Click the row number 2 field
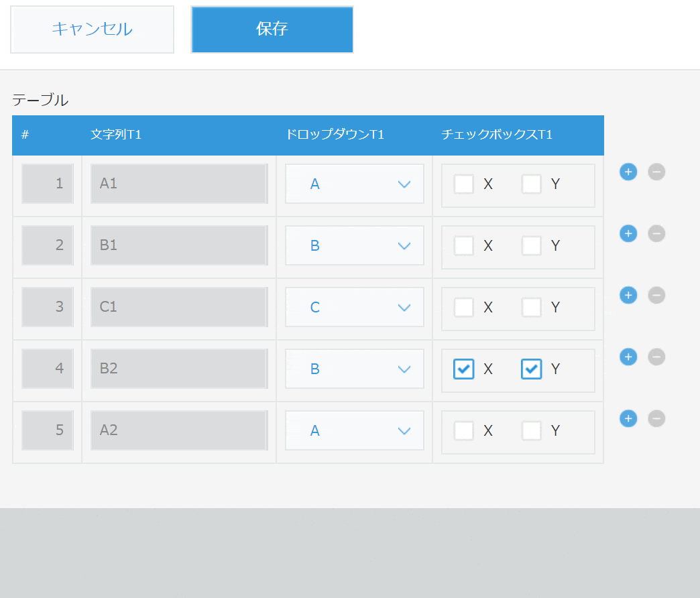The height and width of the screenshot is (598, 700). click(x=48, y=245)
